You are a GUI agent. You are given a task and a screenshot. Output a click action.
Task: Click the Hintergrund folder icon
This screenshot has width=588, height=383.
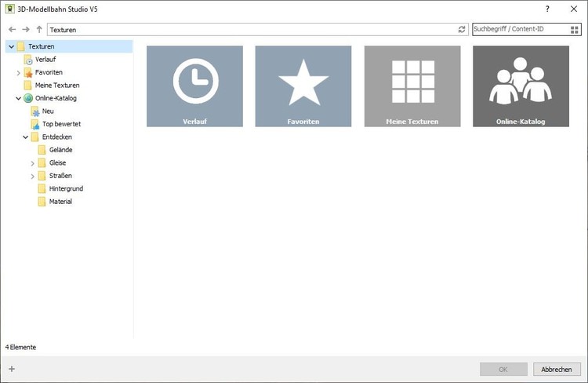pyautogui.click(x=42, y=188)
